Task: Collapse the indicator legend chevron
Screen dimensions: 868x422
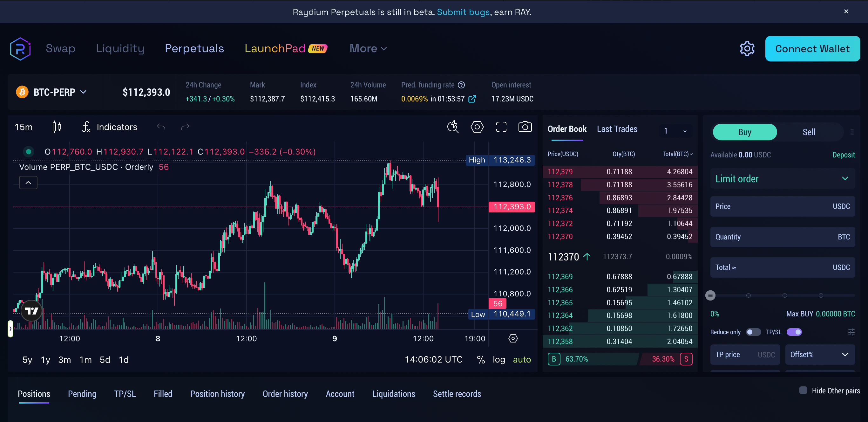Action: coord(28,183)
